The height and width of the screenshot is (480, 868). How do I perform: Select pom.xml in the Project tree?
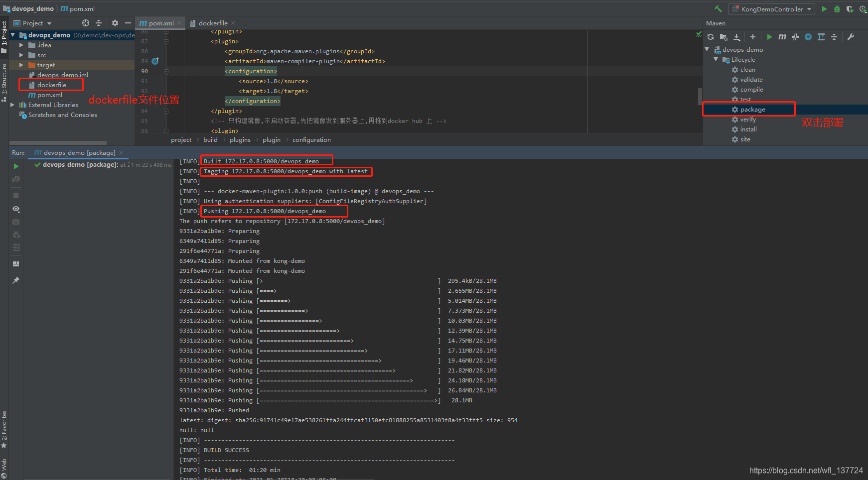pos(49,95)
